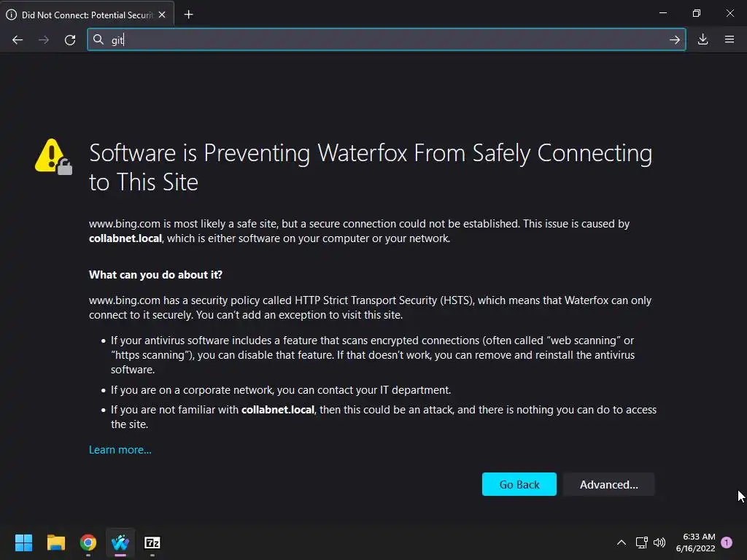The height and width of the screenshot is (560, 747).
Task: Close the 'Did Not Connect' tab
Action: pyautogui.click(x=162, y=15)
